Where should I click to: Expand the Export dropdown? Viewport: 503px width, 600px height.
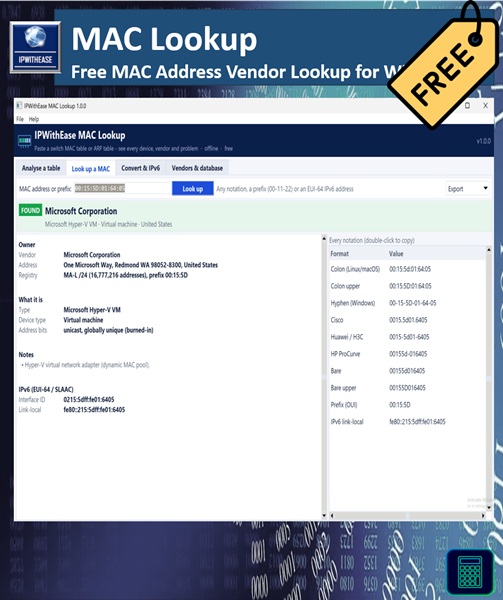coord(467,189)
